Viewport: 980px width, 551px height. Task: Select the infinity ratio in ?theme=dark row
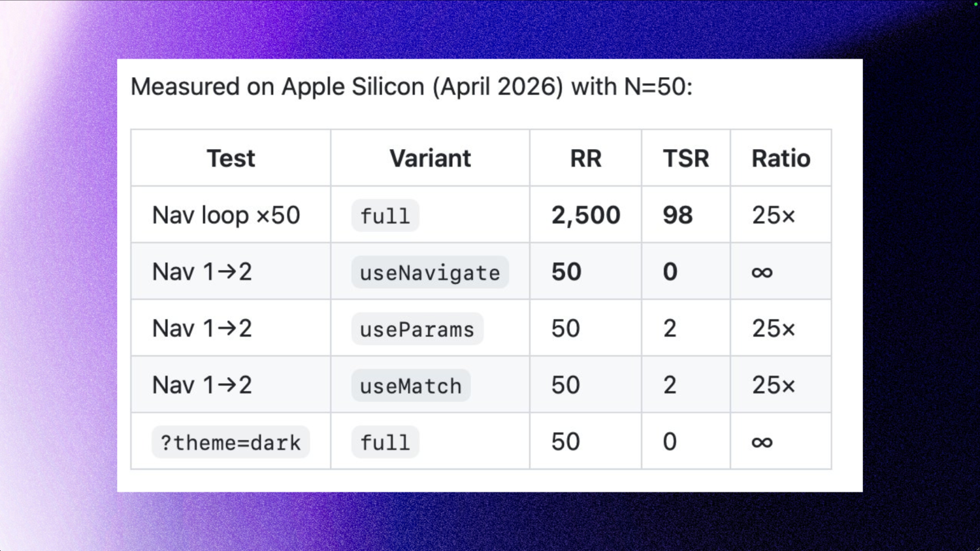coord(762,442)
